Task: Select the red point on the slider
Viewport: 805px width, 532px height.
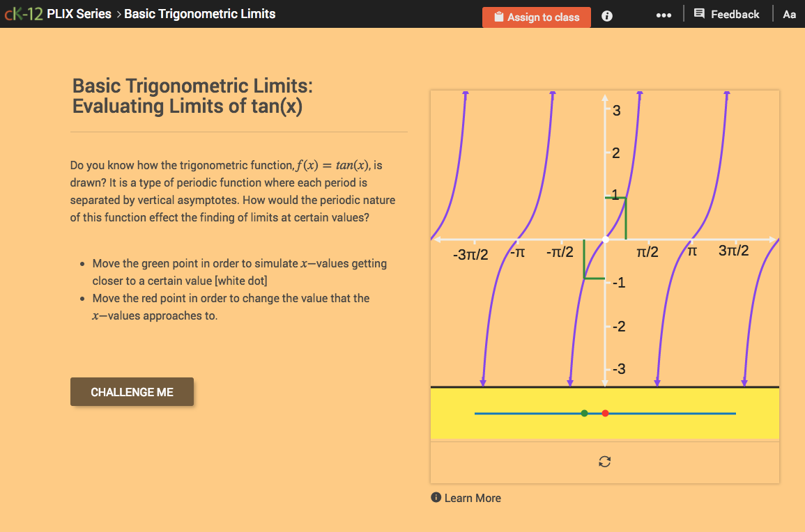Action: [x=605, y=412]
